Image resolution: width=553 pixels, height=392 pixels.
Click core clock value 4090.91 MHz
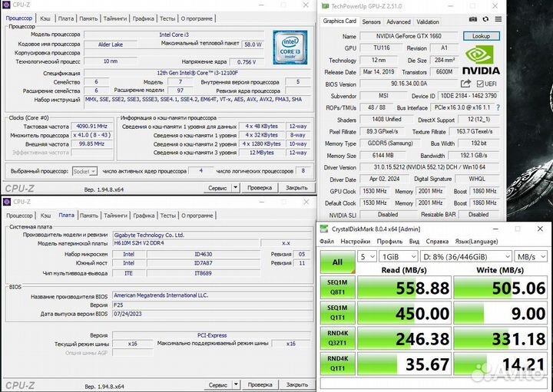point(91,126)
